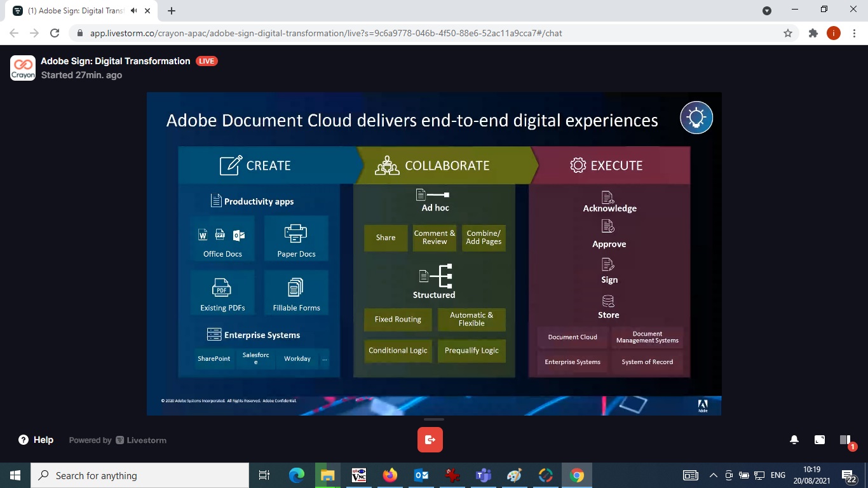The height and width of the screenshot is (488, 868).
Task: Open the Powered by Livestorm link
Action: click(118, 440)
